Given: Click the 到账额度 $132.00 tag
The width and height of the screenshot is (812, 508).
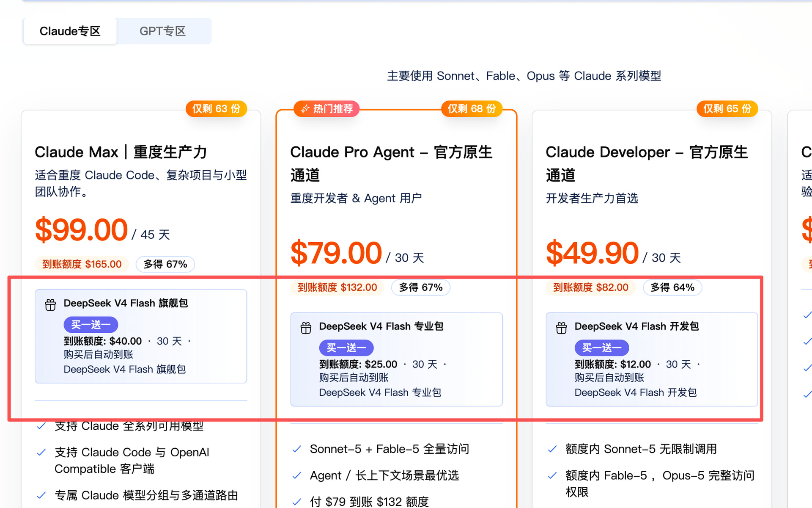Looking at the screenshot, I should click(x=337, y=287).
